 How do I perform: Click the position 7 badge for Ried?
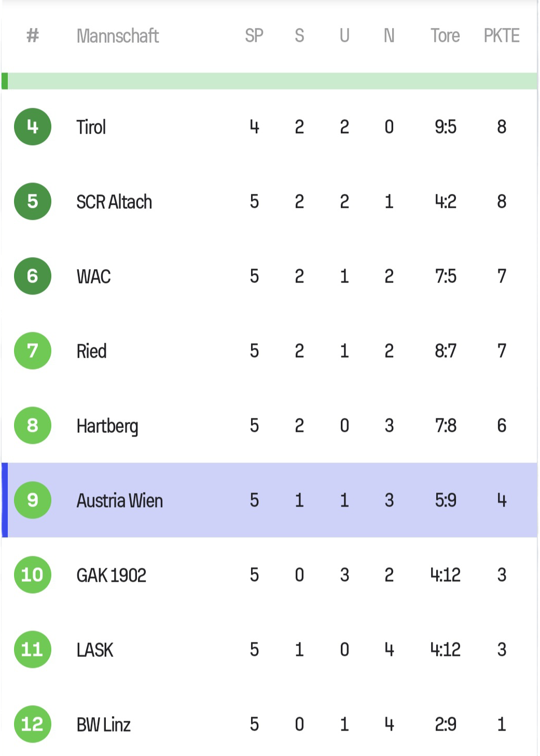pos(33,351)
